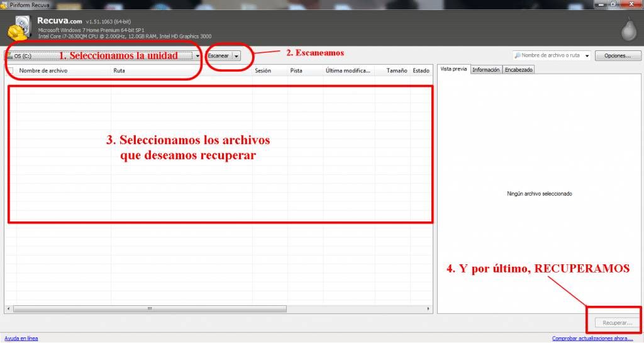Click the Recuperar... button

(617, 323)
